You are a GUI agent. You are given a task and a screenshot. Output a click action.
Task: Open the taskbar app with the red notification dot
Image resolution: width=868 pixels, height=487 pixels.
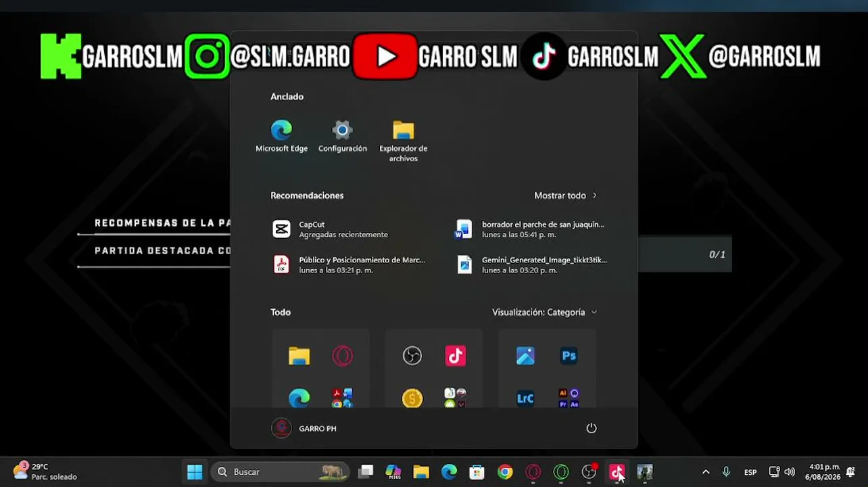pyautogui.click(x=589, y=471)
